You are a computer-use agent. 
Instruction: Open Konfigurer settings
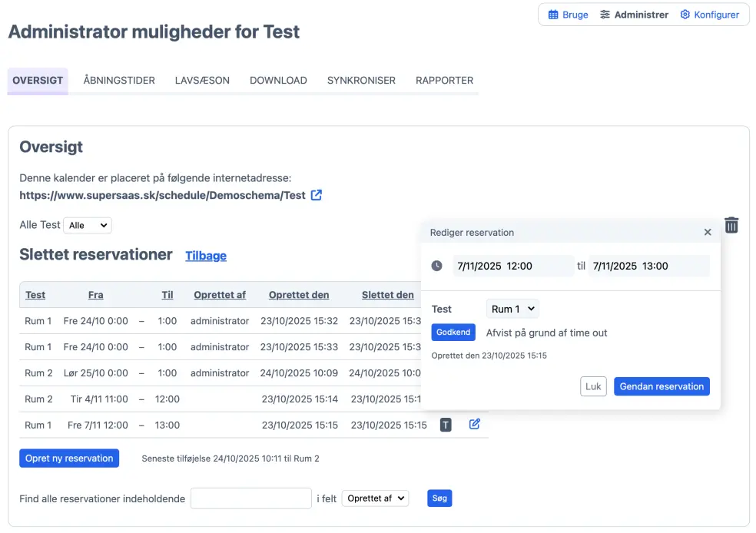[x=709, y=15]
